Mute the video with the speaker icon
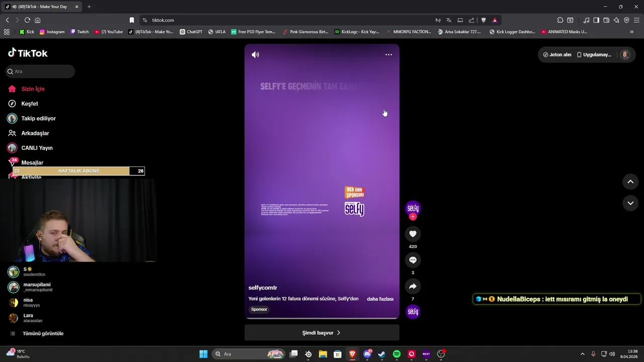Screen dimensions: 644x362 (x=255, y=55)
